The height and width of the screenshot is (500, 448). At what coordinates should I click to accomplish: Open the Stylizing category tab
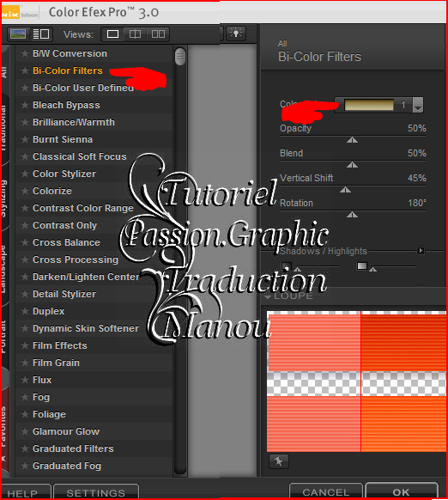(4, 198)
